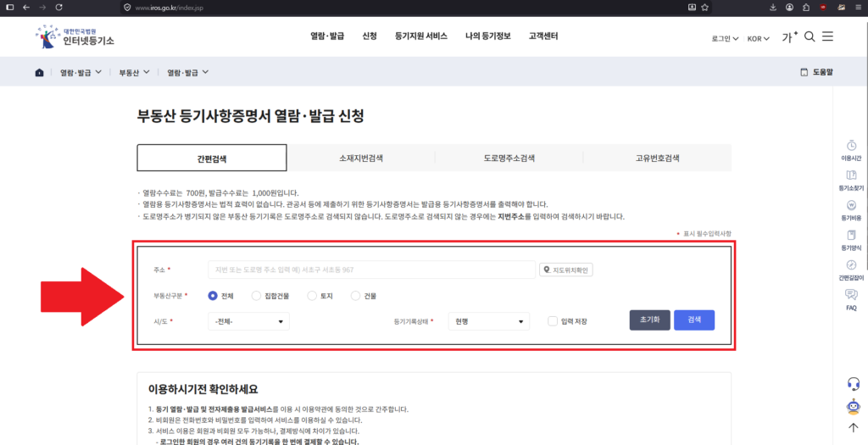Click the 초기화 reset button
Screen dimensions: 868x445
click(650, 320)
